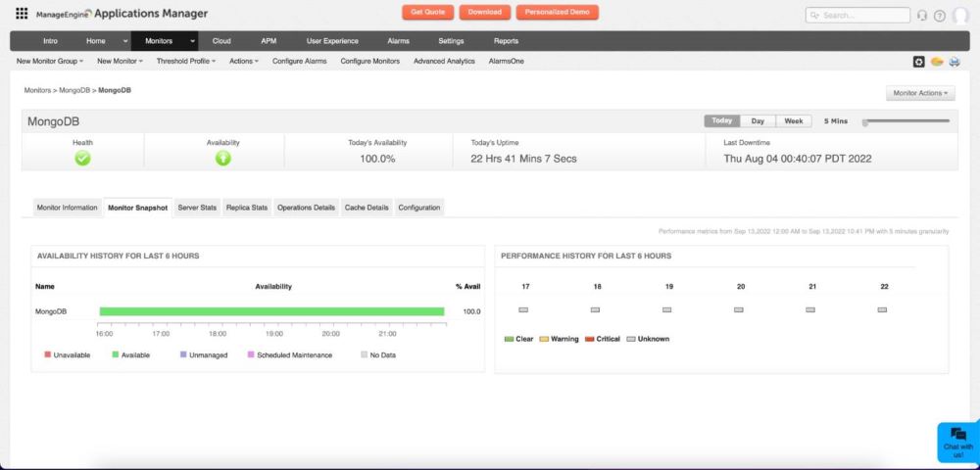This screenshot has height=470, width=980.
Task: Click the Last Downtime date value
Action: (798, 159)
